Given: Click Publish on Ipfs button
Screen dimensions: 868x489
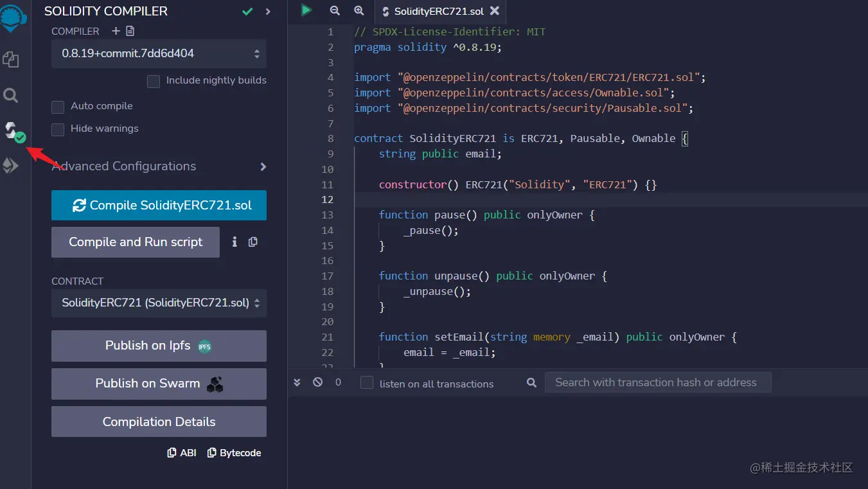Looking at the screenshot, I should pyautogui.click(x=159, y=346).
